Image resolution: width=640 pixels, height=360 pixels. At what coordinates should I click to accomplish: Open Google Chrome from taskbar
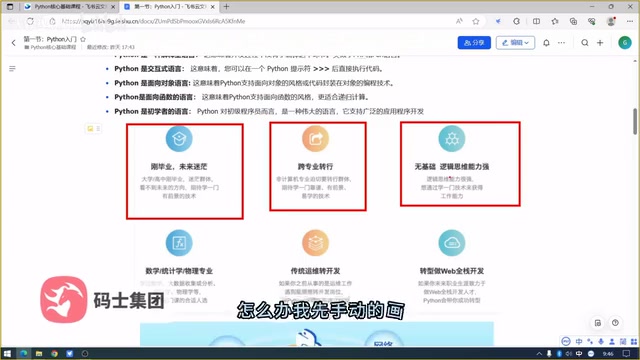54,353
